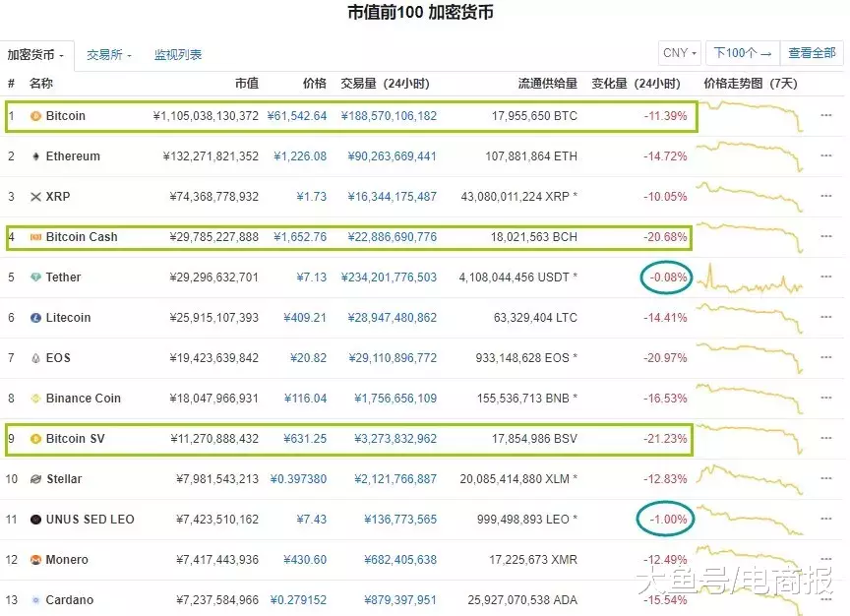Open the Binance Coin name link

(84, 399)
